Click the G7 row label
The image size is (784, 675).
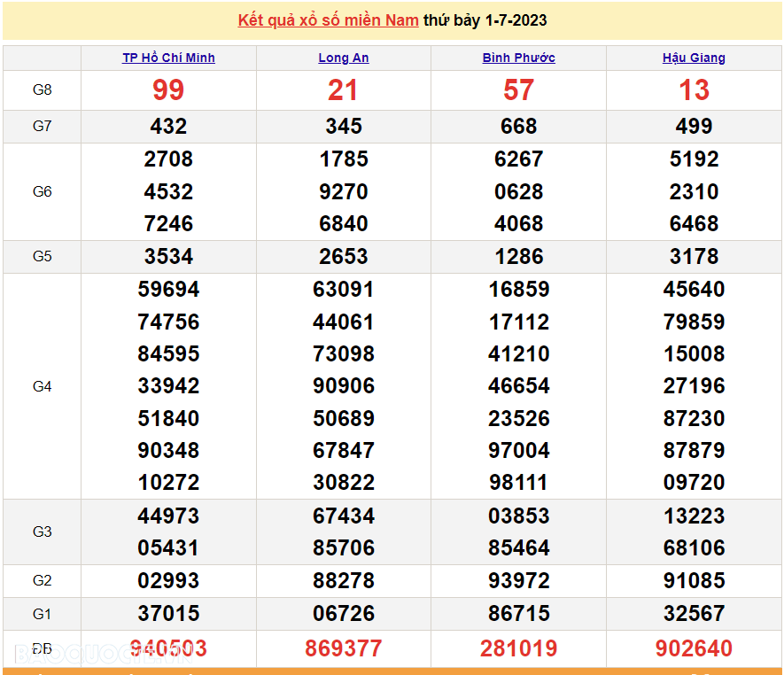(42, 126)
